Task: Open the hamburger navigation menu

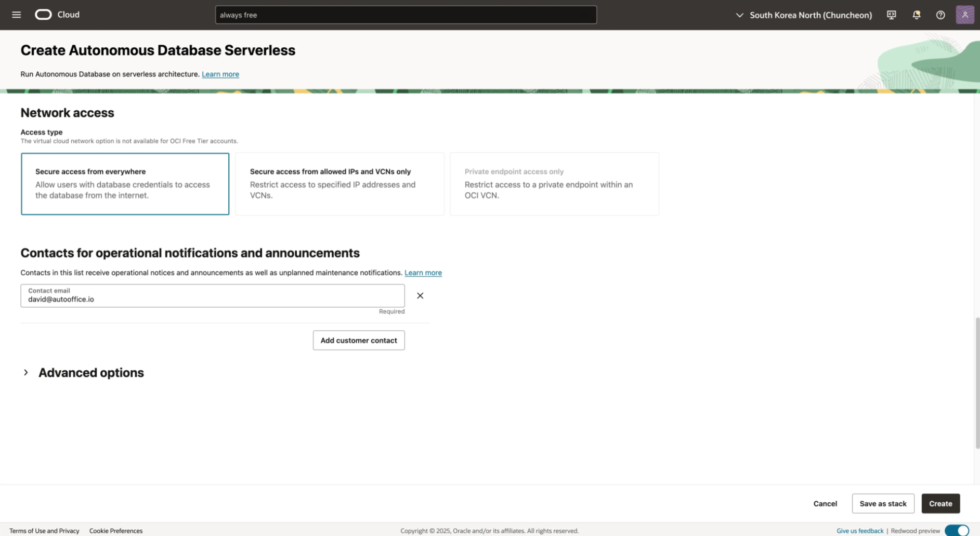Action: pyautogui.click(x=17, y=15)
